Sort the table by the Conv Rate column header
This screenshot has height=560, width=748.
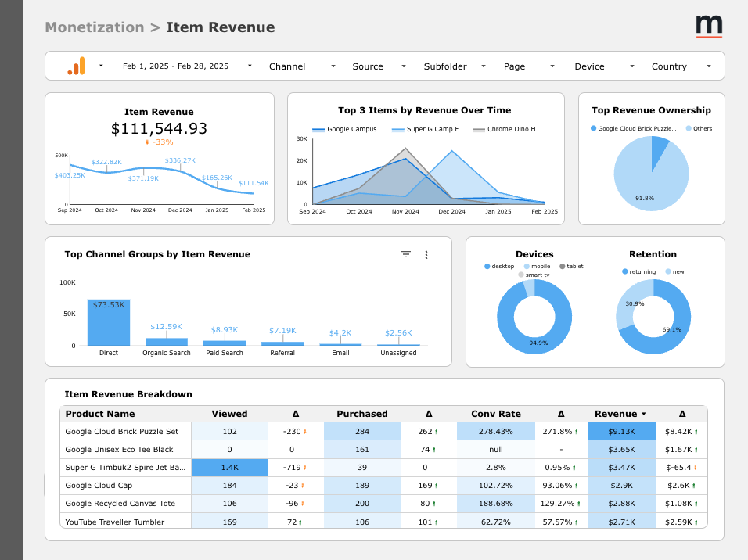point(495,414)
